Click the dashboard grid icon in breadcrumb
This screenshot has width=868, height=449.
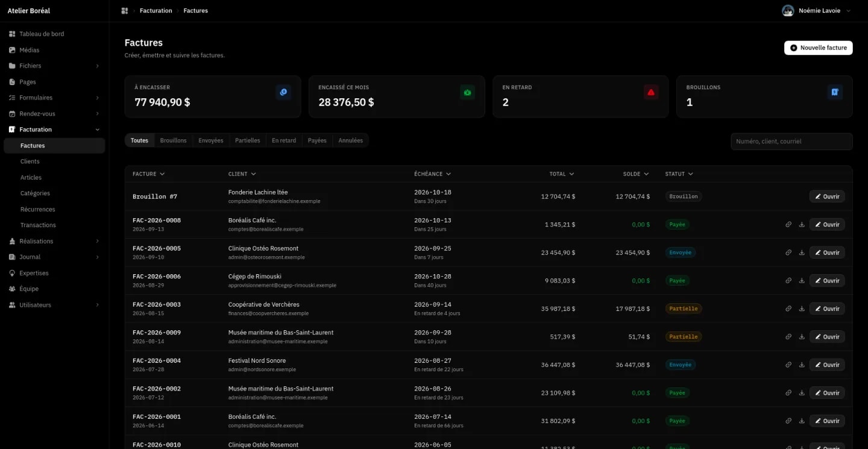click(x=125, y=11)
